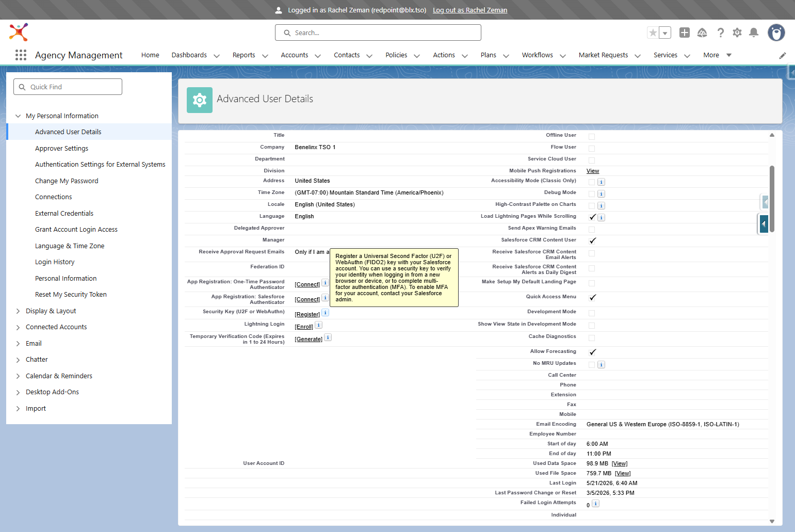Screen dimensions: 795x532
Task: Expand the Connected Accounts section
Action: [18, 327]
